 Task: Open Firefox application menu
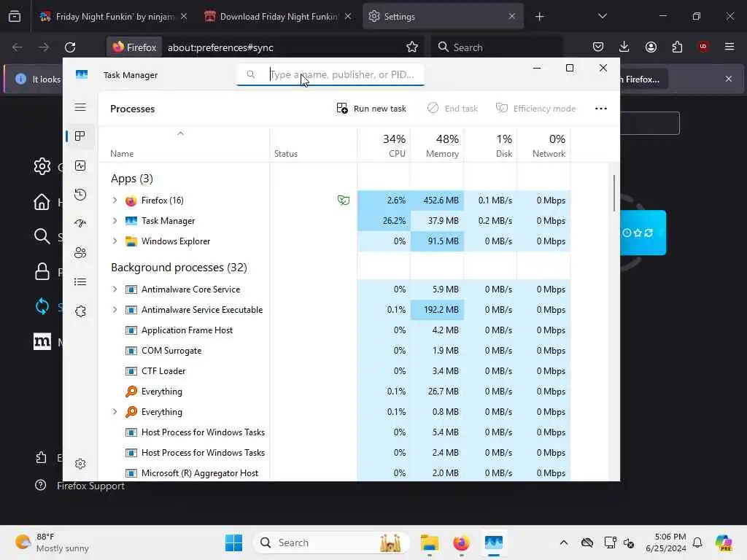(729, 47)
